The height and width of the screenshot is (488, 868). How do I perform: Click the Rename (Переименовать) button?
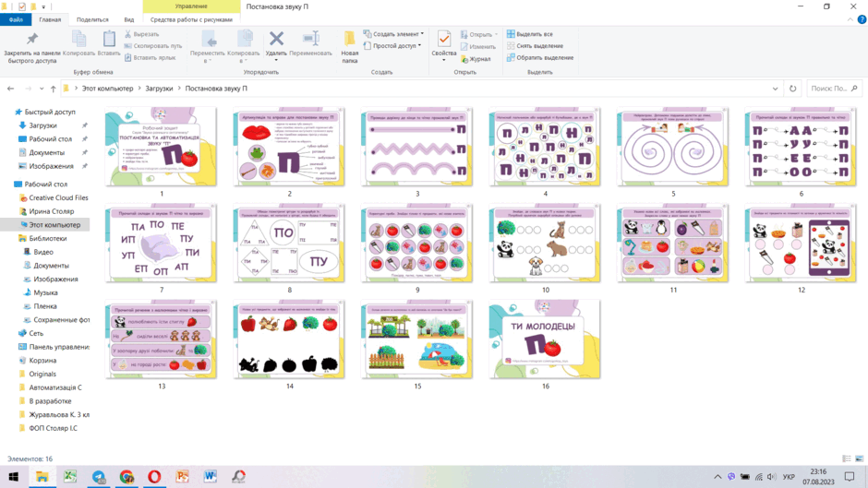click(x=310, y=43)
